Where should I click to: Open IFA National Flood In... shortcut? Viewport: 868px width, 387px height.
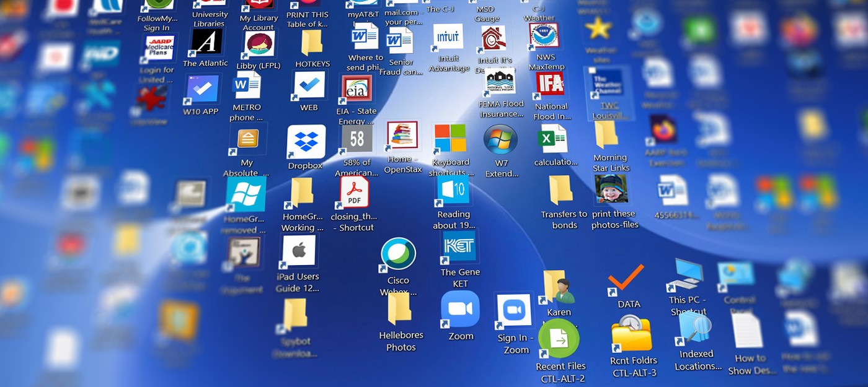550,85
